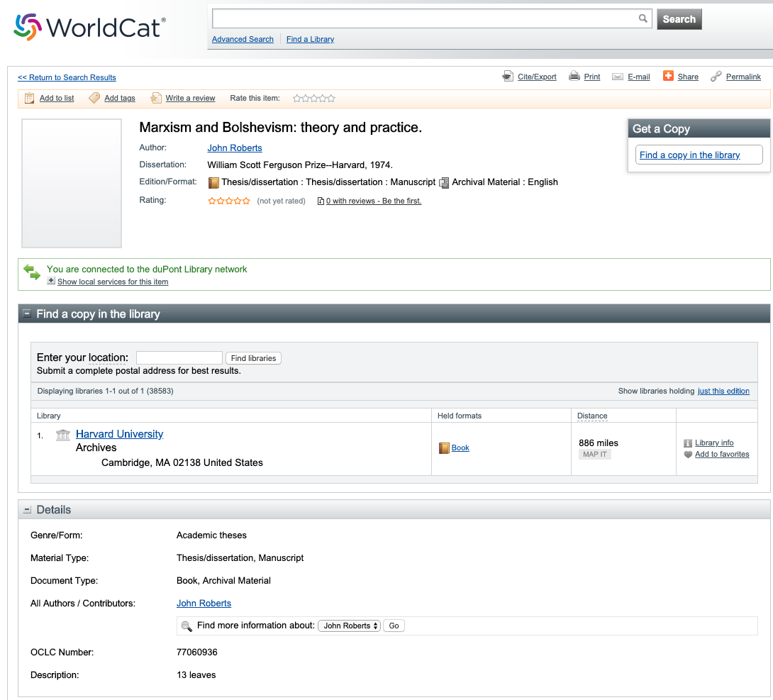This screenshot has width=773, height=700.
Task: Click the Print link
Action: [592, 77]
